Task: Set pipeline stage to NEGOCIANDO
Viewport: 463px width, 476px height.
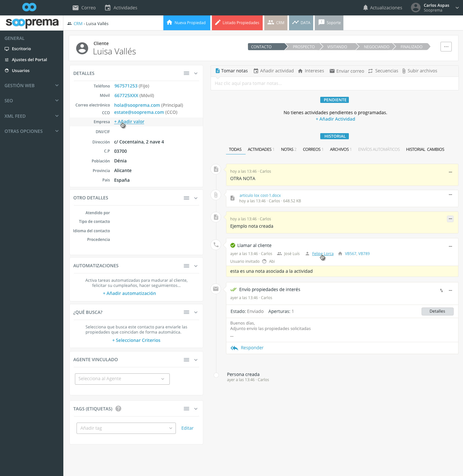Action: pos(376,47)
